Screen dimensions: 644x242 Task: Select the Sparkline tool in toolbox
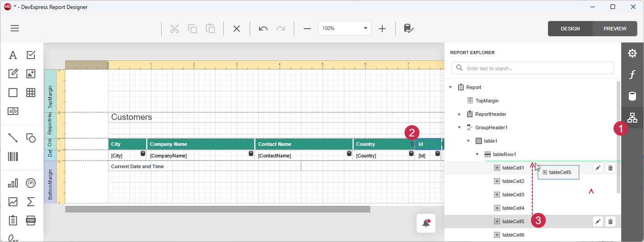[13, 202]
